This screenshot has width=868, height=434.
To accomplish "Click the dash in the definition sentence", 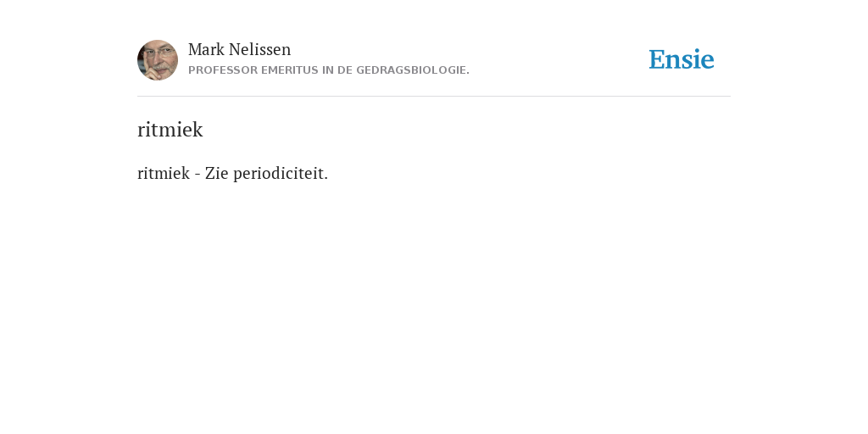I will (x=198, y=175).
